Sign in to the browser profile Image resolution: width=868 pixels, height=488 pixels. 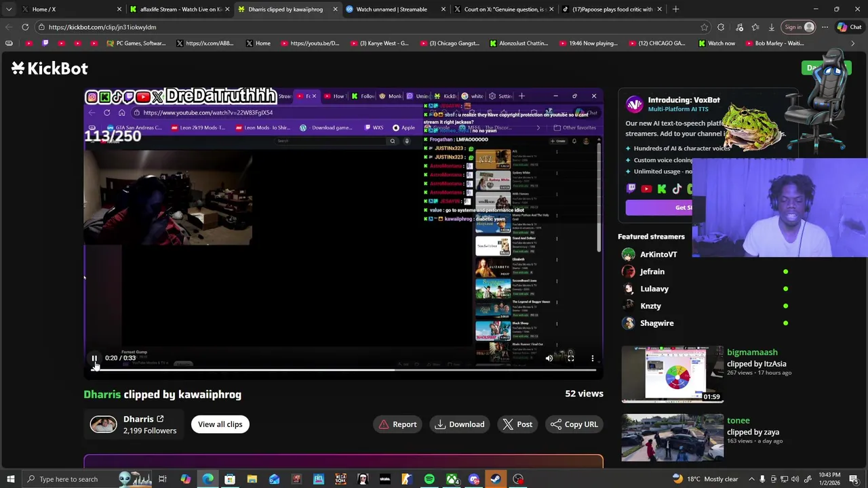click(800, 27)
